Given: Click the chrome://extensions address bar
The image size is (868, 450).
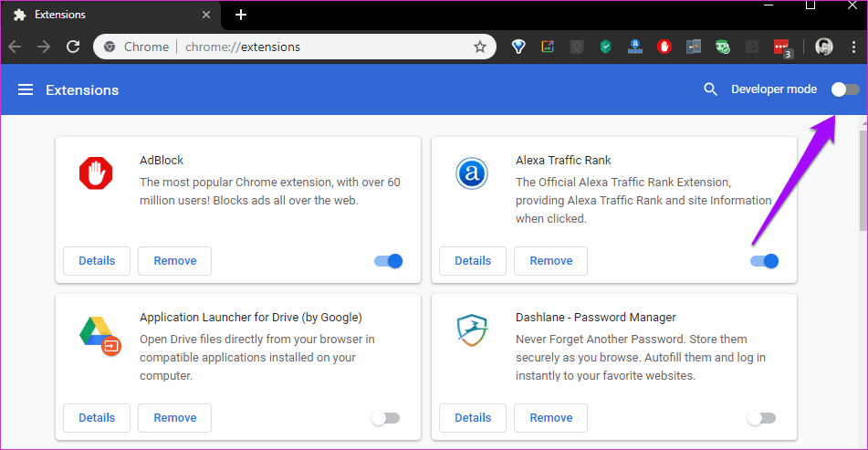Looking at the screenshot, I should point(295,47).
